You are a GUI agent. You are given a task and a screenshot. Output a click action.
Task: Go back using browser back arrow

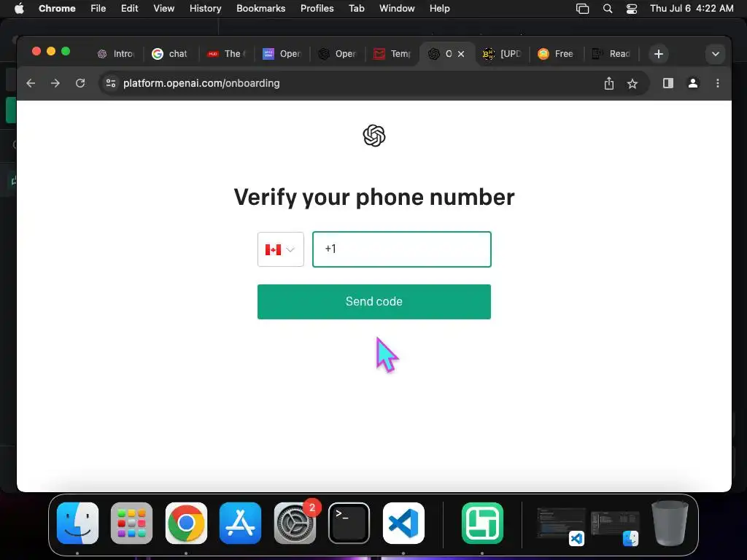pos(31,83)
